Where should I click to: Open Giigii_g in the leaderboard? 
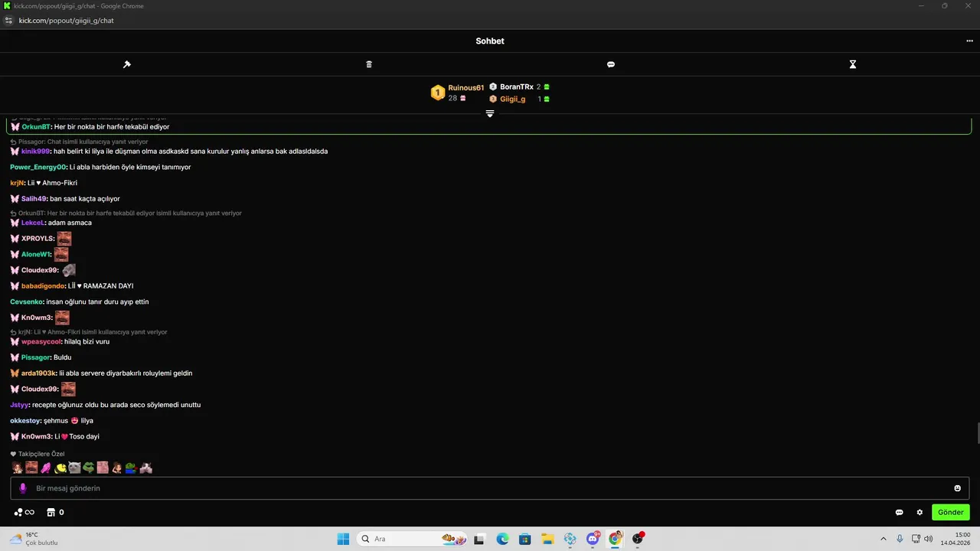513,99
